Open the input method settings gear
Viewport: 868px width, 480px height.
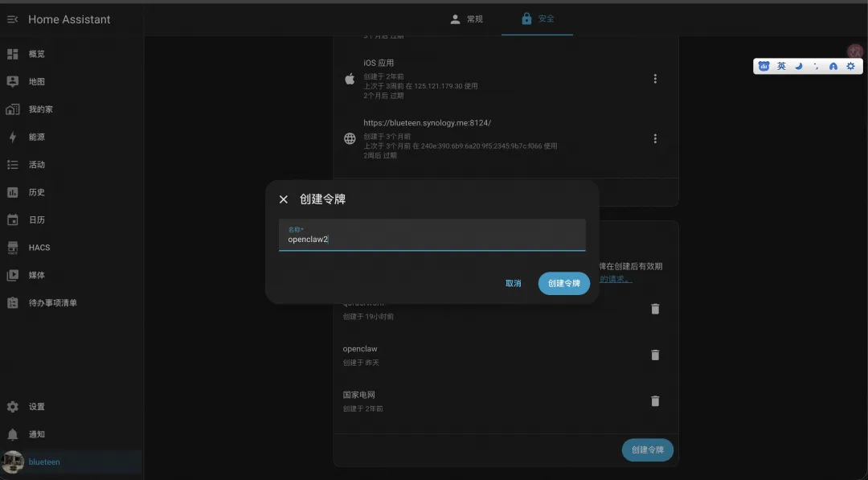pyautogui.click(x=851, y=67)
